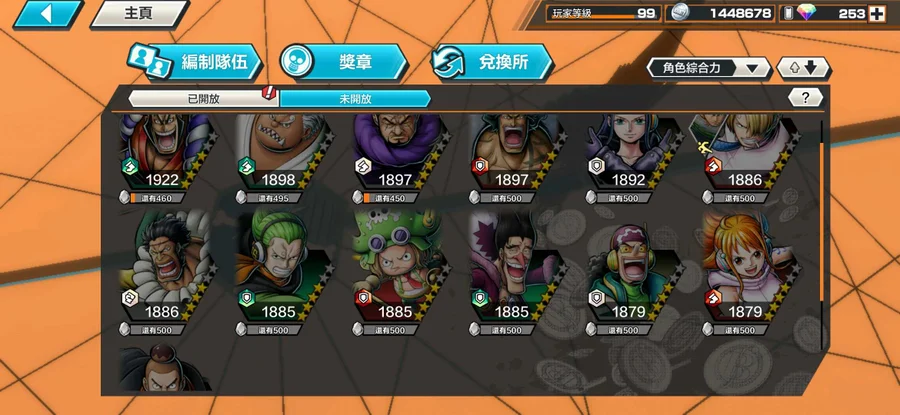Switch to the 已開放 tab
The width and height of the screenshot is (900, 415).
(x=203, y=99)
